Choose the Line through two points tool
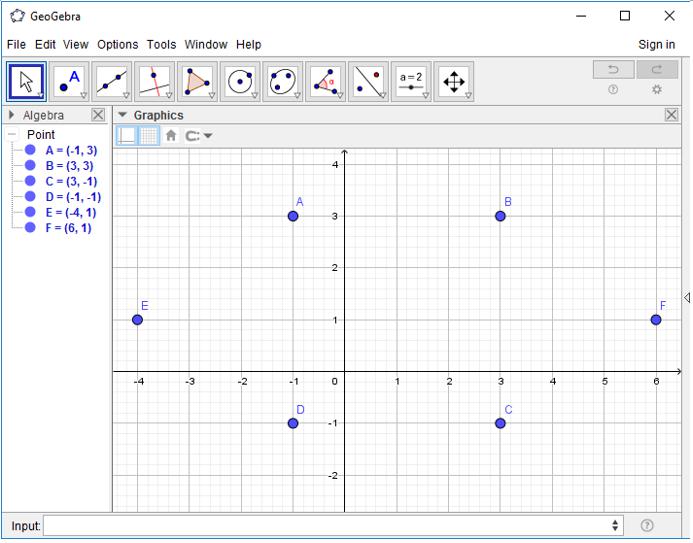Screen dimensions: 693x543 [x=112, y=81]
